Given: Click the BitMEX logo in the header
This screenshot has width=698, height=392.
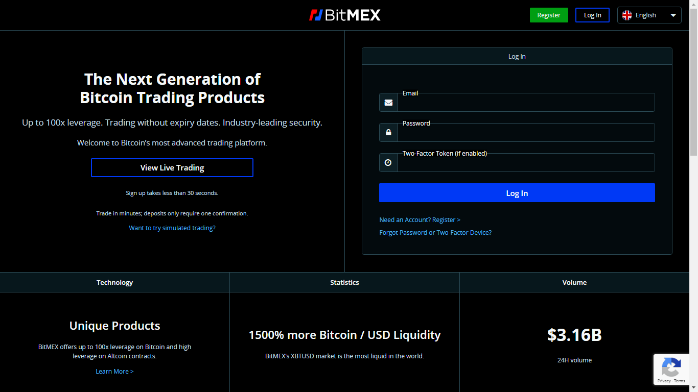Looking at the screenshot, I should pyautogui.click(x=345, y=15).
